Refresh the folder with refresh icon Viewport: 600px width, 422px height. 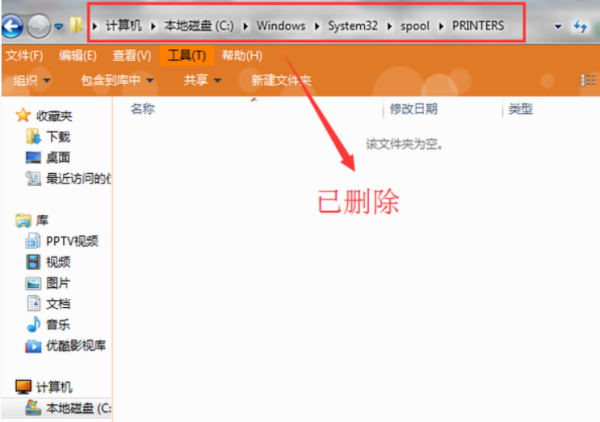tap(580, 26)
